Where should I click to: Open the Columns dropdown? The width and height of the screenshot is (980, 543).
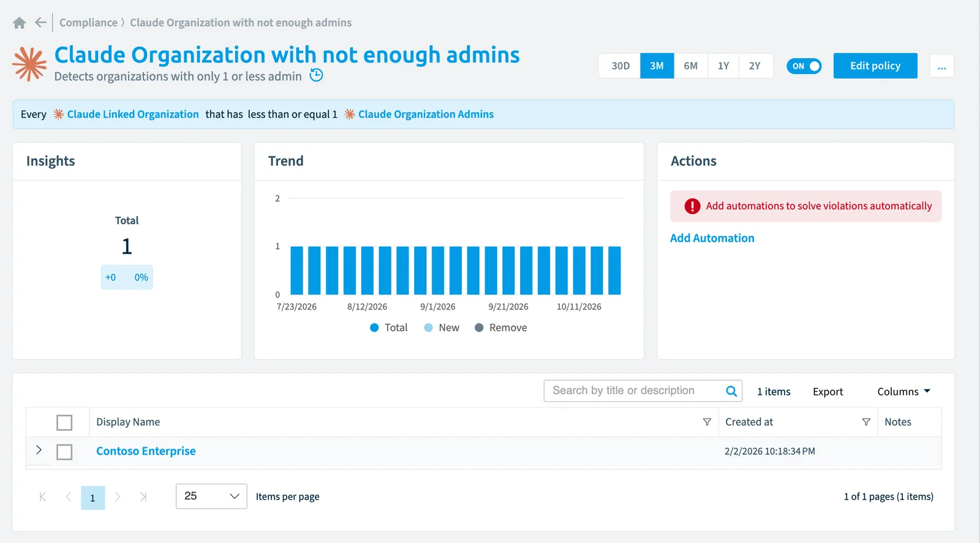[x=903, y=392]
